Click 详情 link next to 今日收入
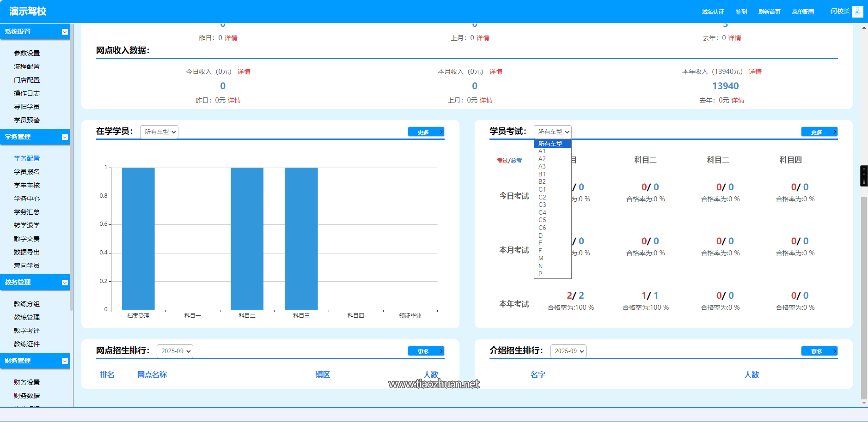868x422 pixels. (x=244, y=72)
